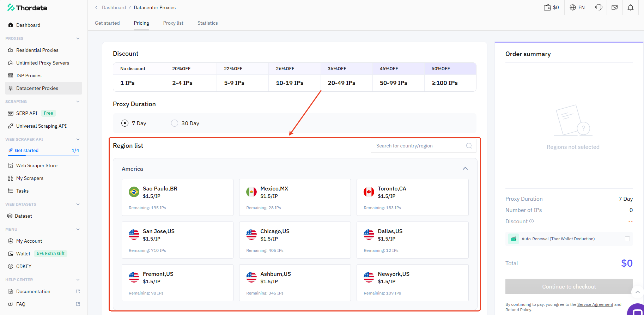
Task: Click Web Scraper Store icon
Action: click(11, 165)
